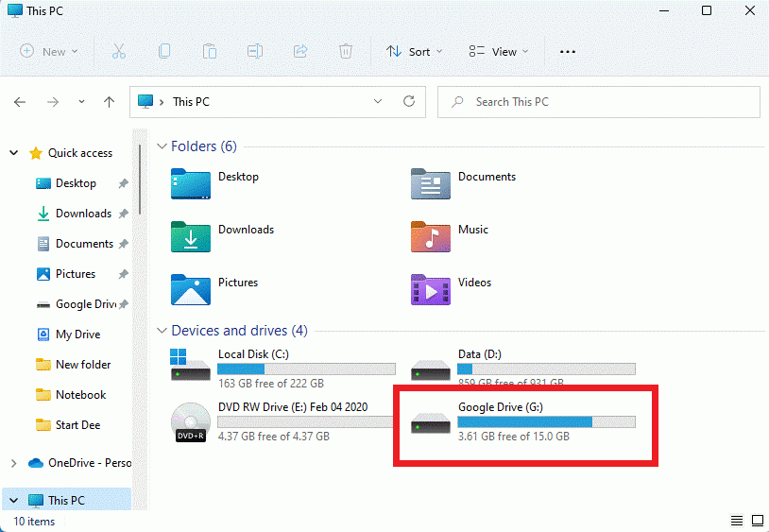Screen dimensions: 769x532
Task: Open the Music folder icon
Action: click(x=431, y=237)
